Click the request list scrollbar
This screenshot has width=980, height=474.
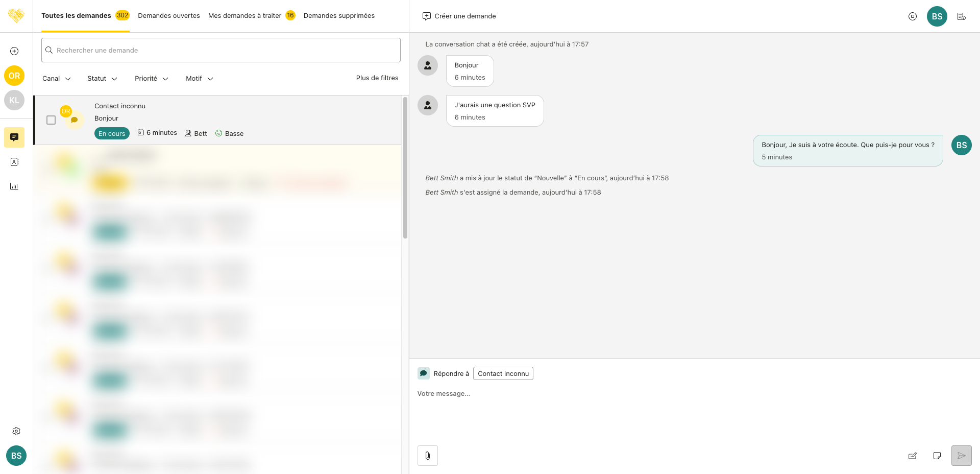click(405, 169)
